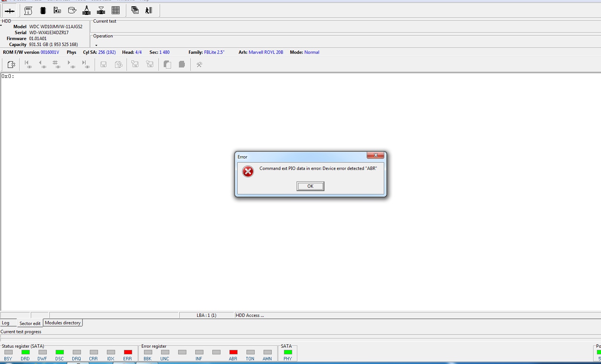Expand the small arrow under Operation

point(96,45)
